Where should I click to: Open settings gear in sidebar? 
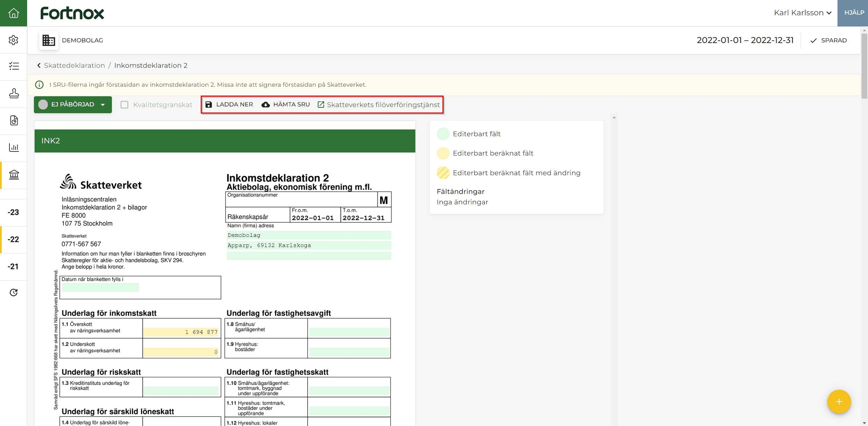click(x=14, y=40)
